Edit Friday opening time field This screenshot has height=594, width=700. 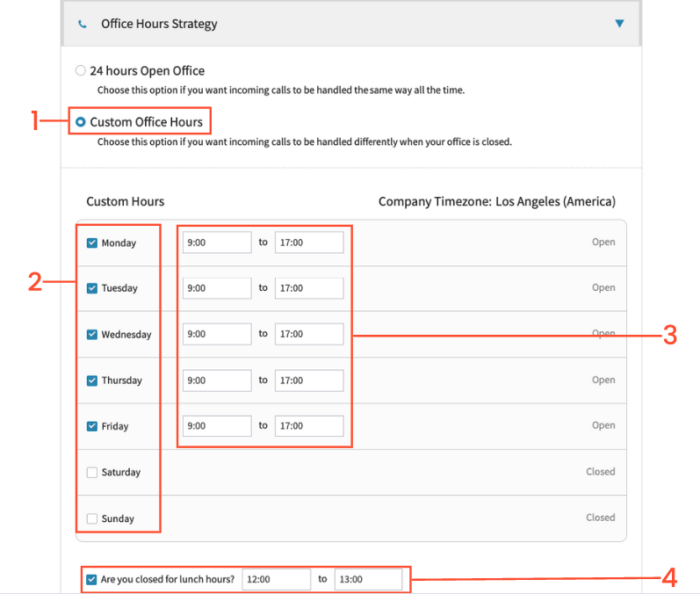pos(217,426)
